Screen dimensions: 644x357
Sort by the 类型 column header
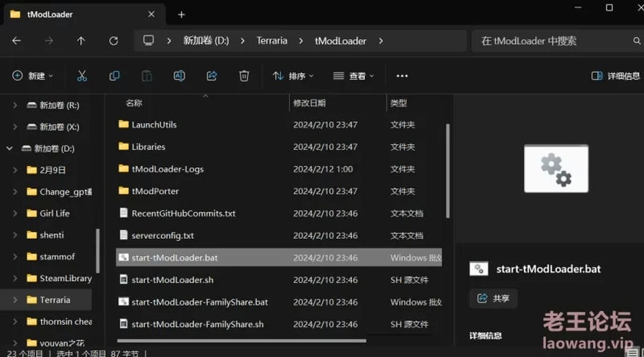pos(398,103)
